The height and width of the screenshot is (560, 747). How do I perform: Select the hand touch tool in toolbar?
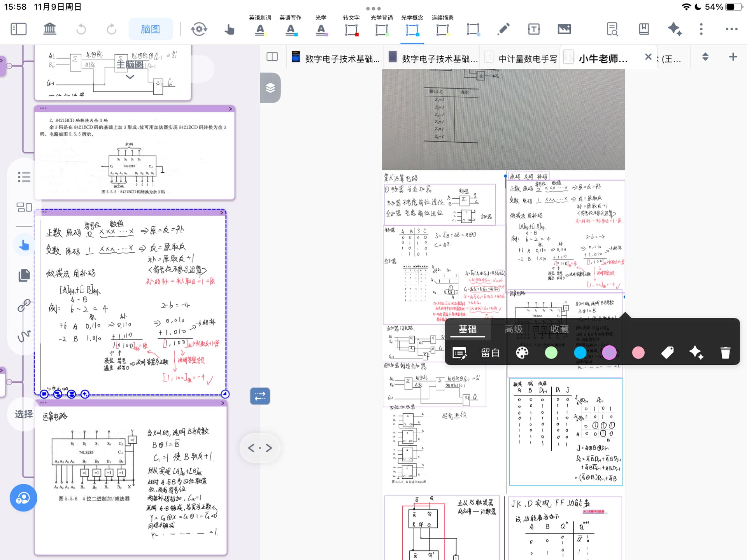(230, 29)
